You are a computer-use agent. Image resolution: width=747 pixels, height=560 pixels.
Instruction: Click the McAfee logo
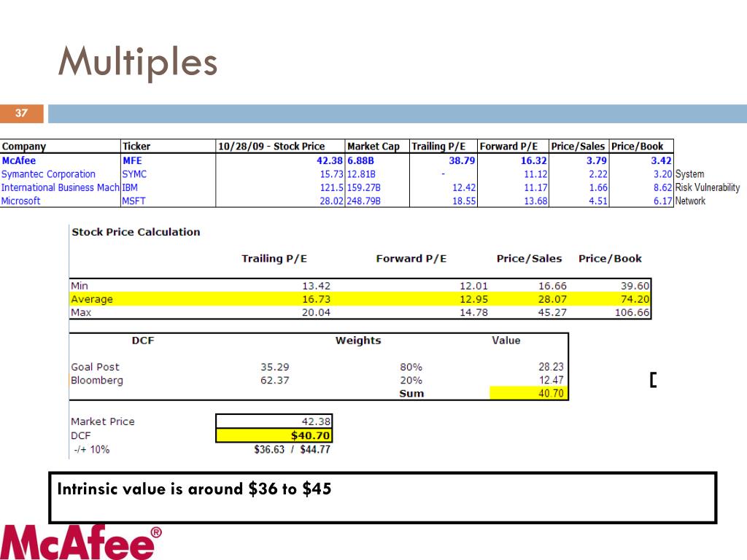[x=80, y=542]
